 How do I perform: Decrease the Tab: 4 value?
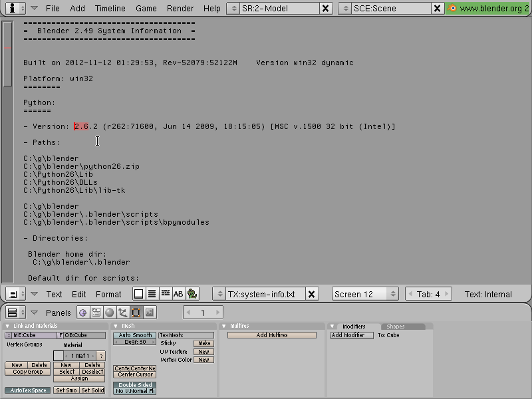(x=410, y=294)
